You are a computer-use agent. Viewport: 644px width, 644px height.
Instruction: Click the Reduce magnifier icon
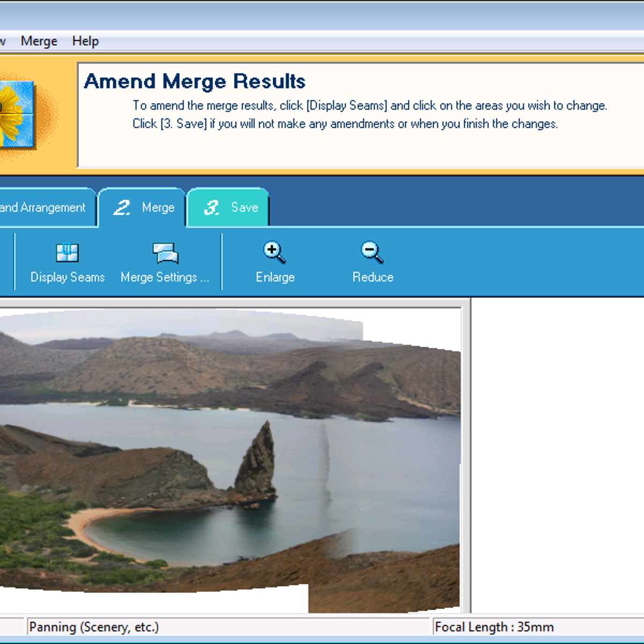coord(372,252)
